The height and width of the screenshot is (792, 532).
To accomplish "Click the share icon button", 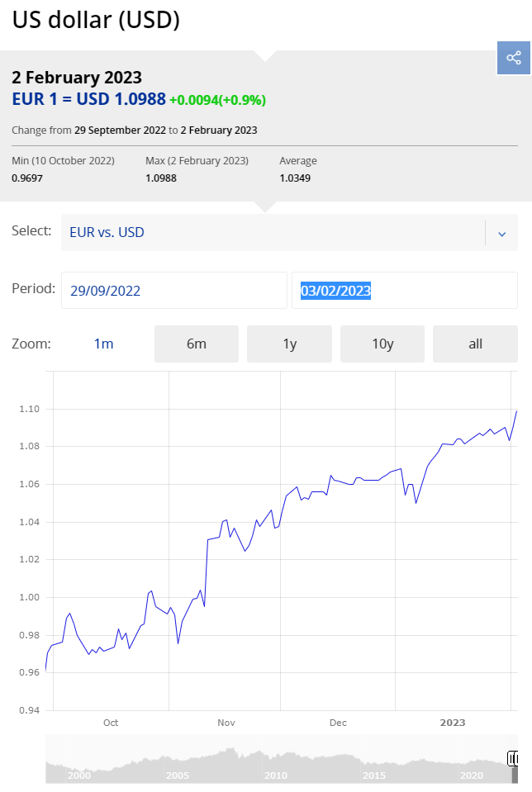I will (x=513, y=58).
